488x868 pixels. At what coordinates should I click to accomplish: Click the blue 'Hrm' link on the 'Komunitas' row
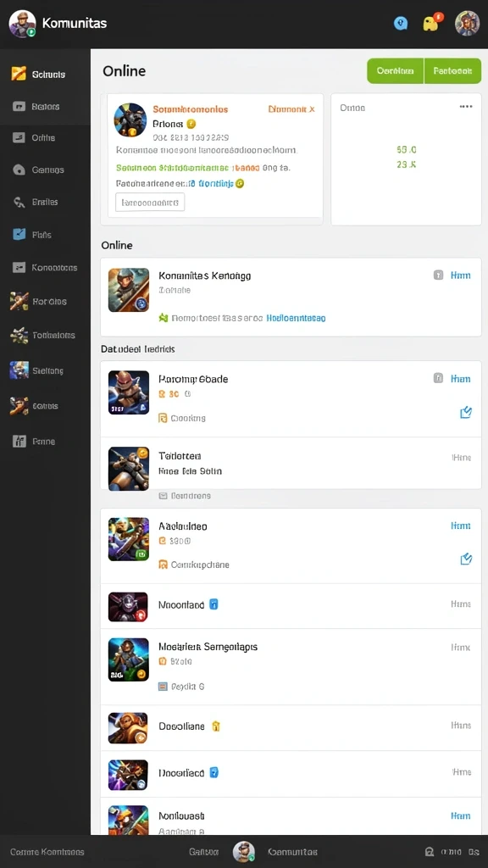[x=461, y=275]
